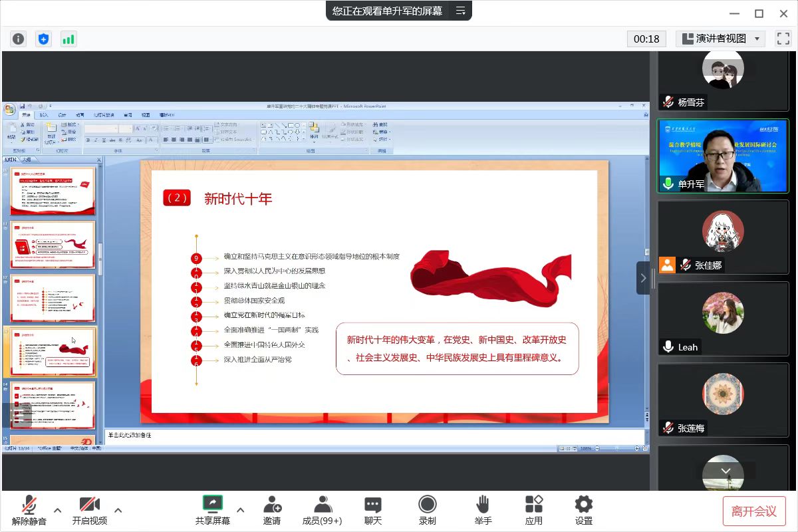Click the 离开会议 leave button
This screenshot has height=532, width=798.
click(754, 511)
